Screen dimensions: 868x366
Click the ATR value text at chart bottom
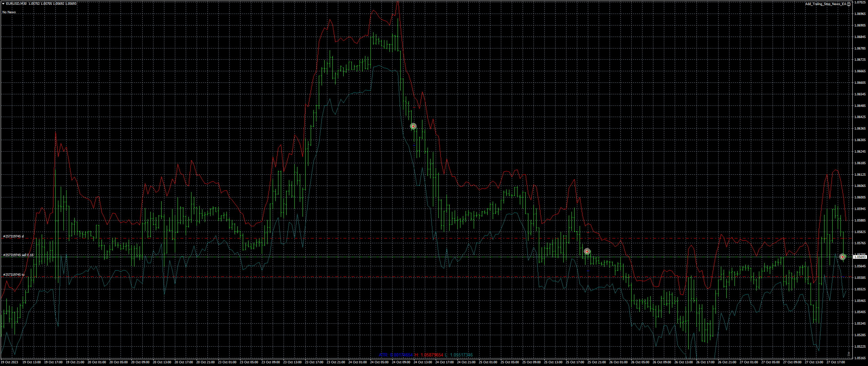pyautogui.click(x=396, y=355)
